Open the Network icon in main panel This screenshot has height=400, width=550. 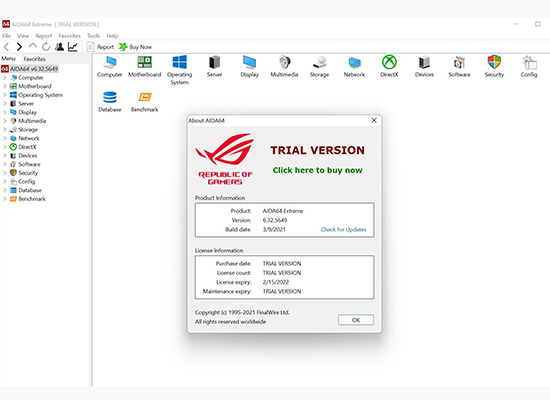pyautogui.click(x=354, y=66)
